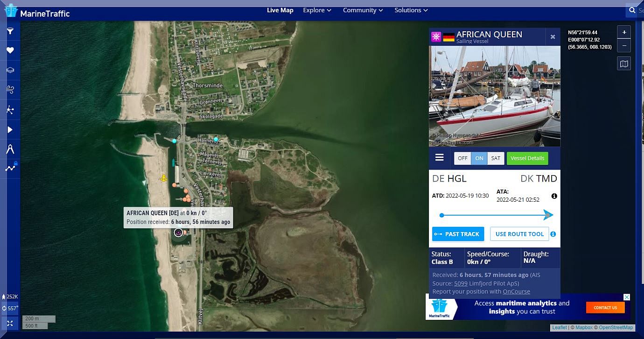Screen dimensions: 644x339
Task: Click the PAST TRACK button
Action: click(x=458, y=234)
